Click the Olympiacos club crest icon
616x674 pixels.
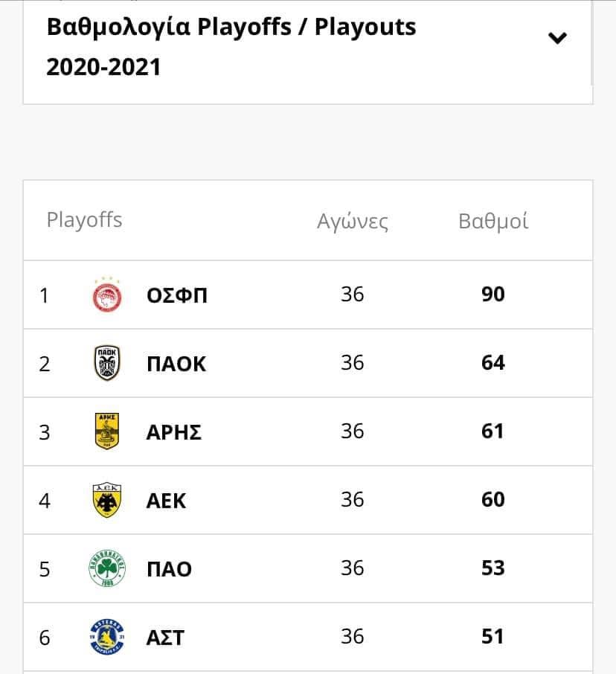[107, 295]
